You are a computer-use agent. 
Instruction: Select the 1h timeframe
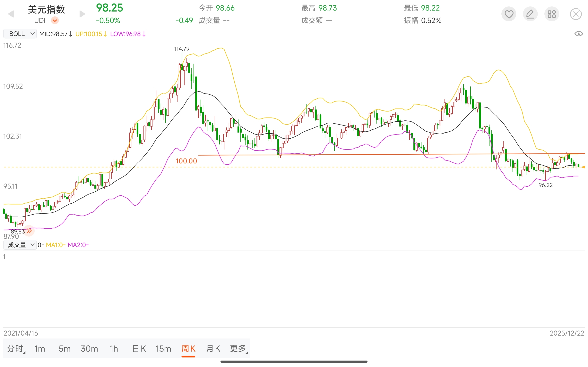click(114, 349)
